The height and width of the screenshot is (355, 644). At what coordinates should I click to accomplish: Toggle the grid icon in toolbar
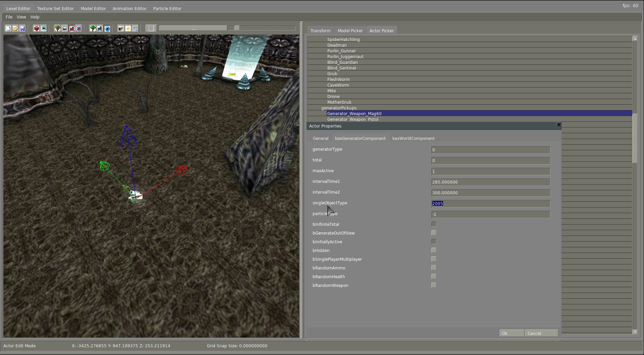coord(151,29)
